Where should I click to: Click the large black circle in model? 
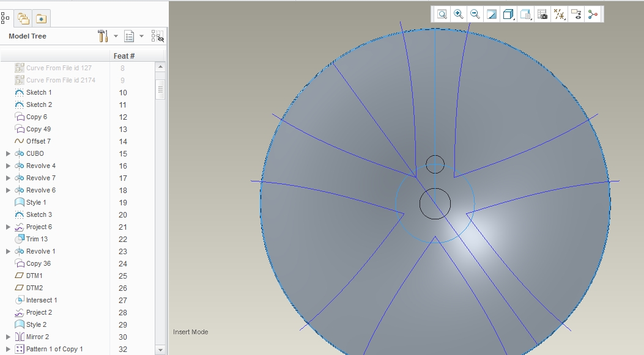435,204
